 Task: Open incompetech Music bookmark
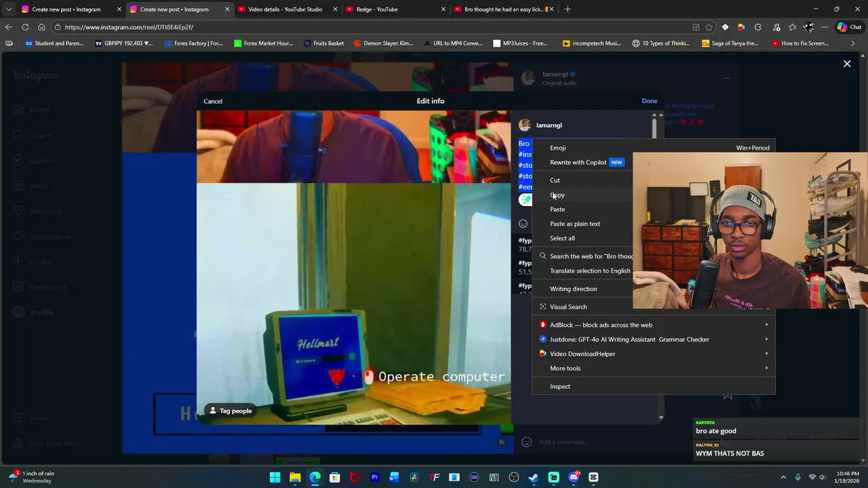pyautogui.click(x=591, y=43)
